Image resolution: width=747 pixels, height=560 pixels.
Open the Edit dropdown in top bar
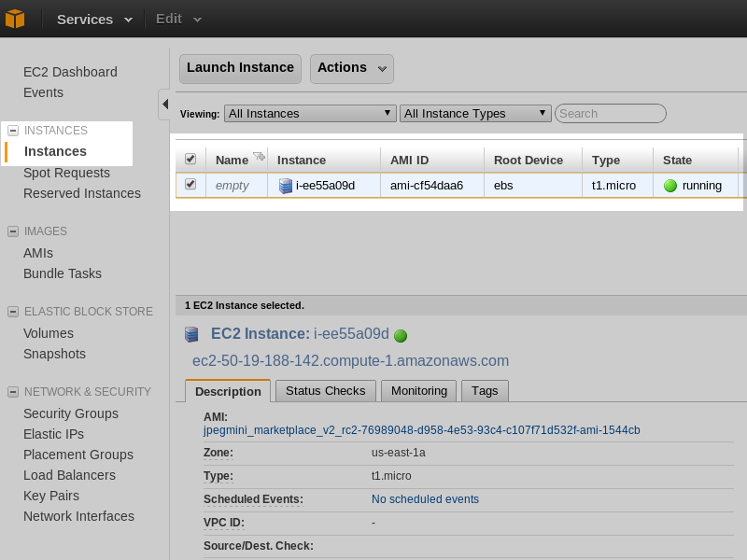[x=178, y=19]
